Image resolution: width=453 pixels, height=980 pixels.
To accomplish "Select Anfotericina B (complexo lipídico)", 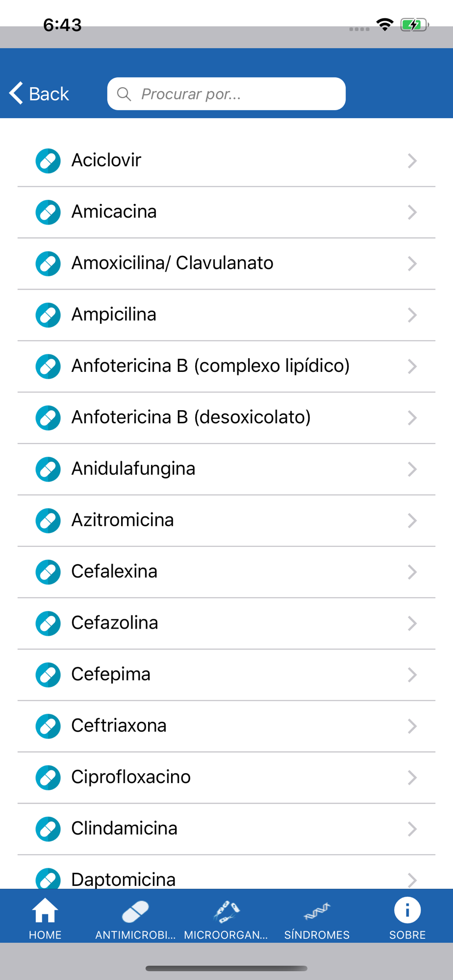I will pyautogui.click(x=210, y=366).
